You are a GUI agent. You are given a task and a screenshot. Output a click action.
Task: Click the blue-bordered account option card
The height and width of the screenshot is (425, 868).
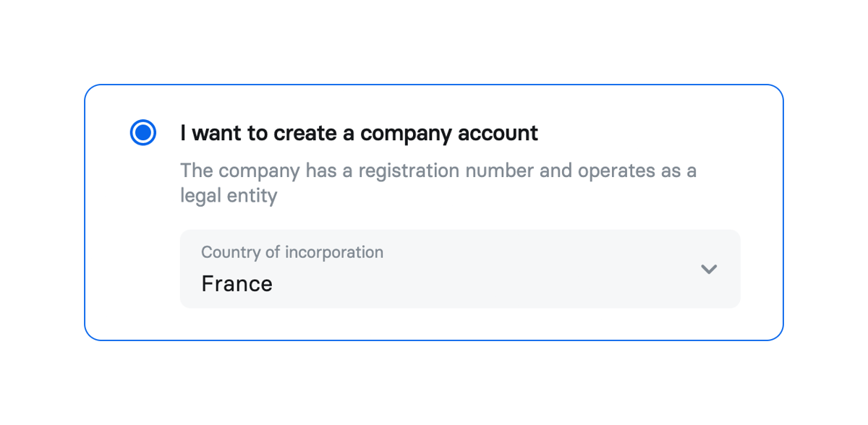click(434, 211)
